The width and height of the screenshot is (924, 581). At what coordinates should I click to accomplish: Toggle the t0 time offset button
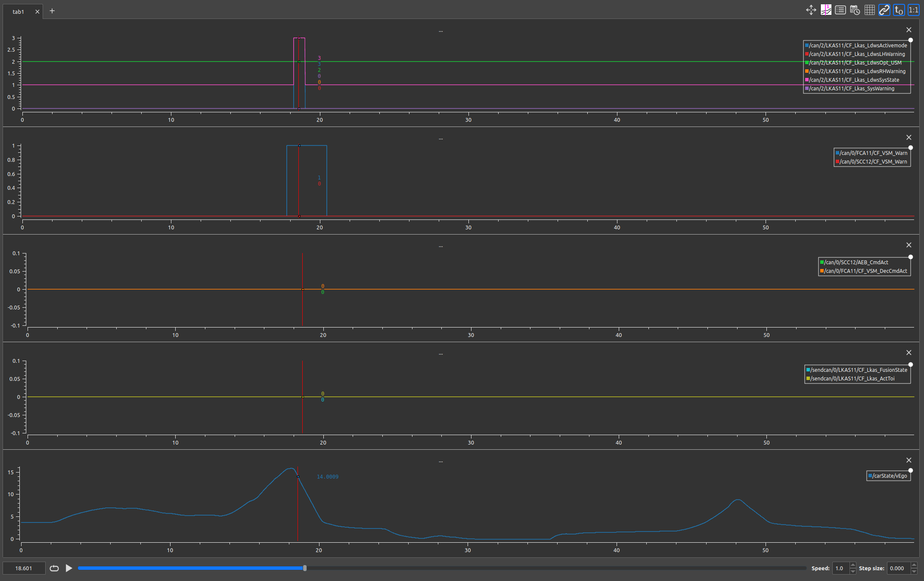coord(899,10)
